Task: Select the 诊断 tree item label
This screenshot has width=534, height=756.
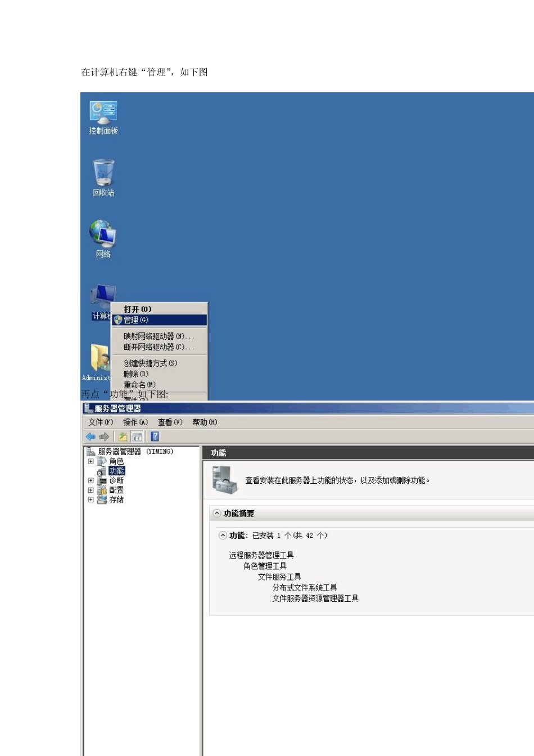Action: click(x=116, y=480)
